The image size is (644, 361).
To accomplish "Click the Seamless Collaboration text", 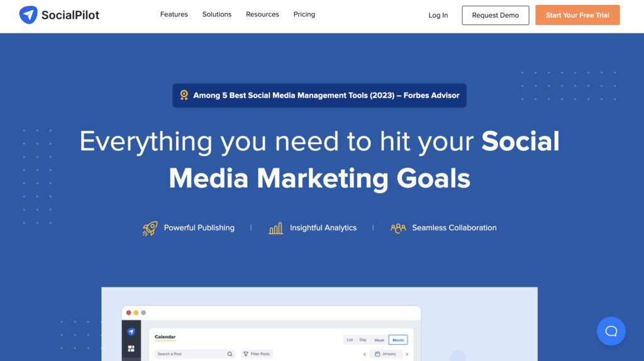I will [x=454, y=228].
